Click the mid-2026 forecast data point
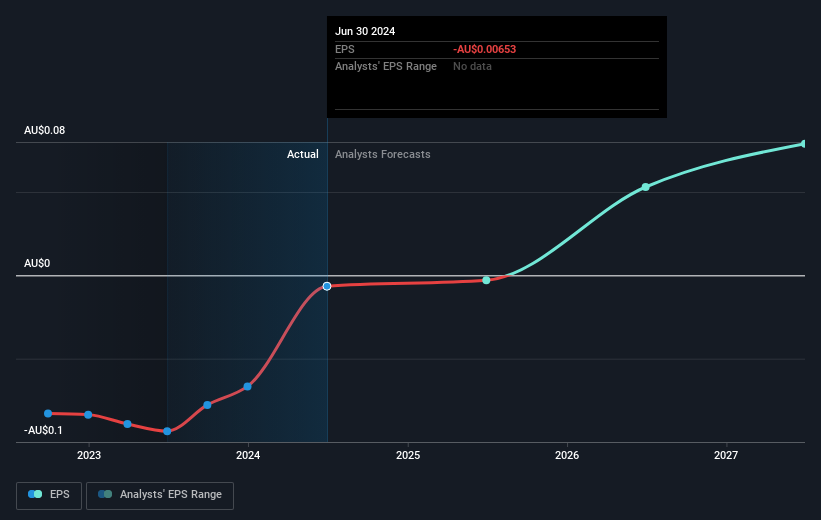 (x=645, y=187)
